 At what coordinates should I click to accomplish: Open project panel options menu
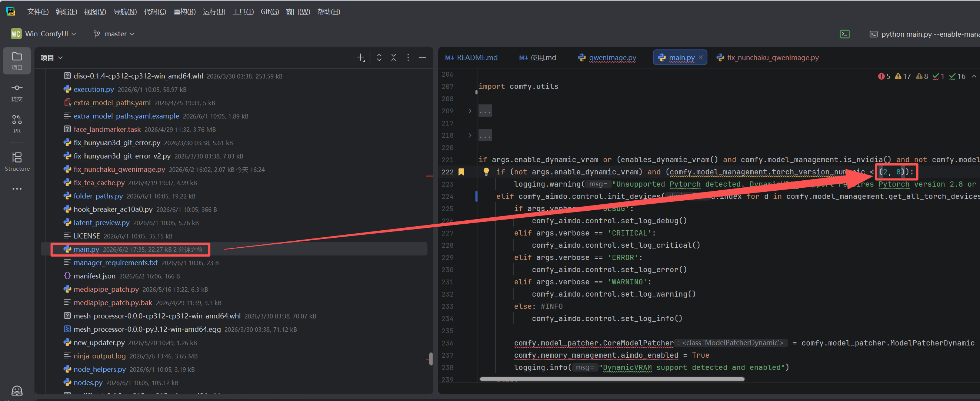click(408, 57)
